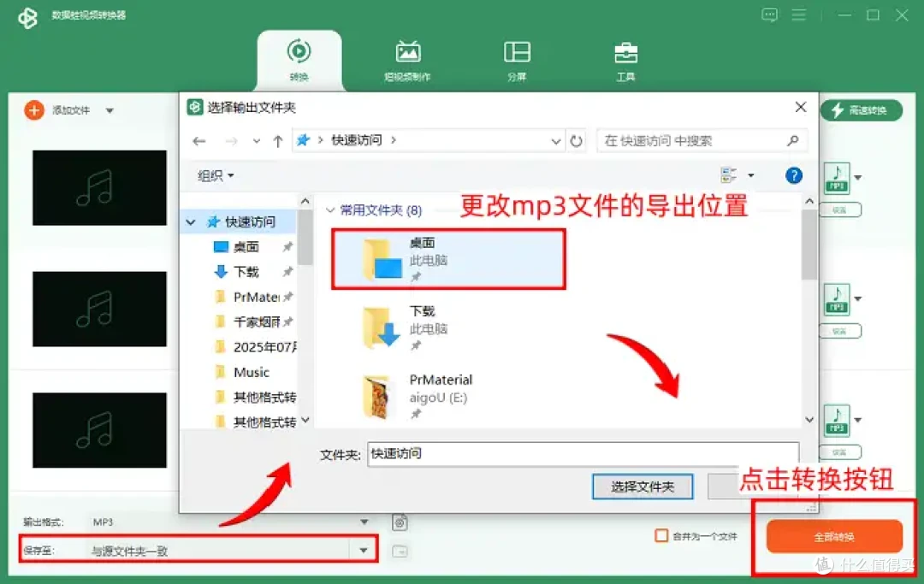
Task: Click down arrow of file list scrollbar
Action: pos(809,420)
